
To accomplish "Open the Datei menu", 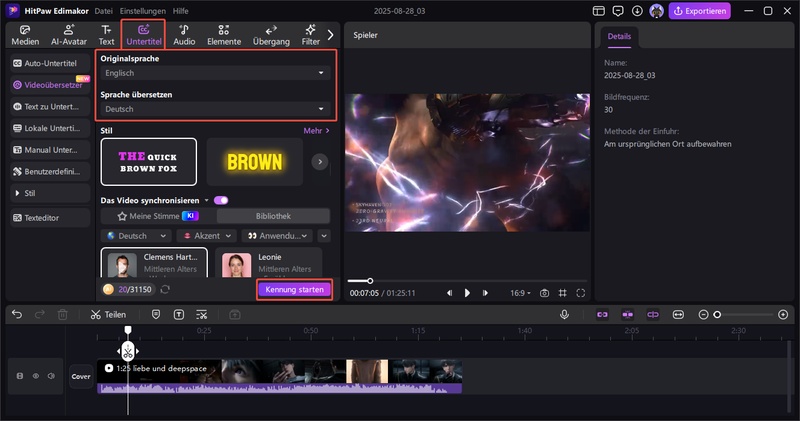I will point(104,11).
